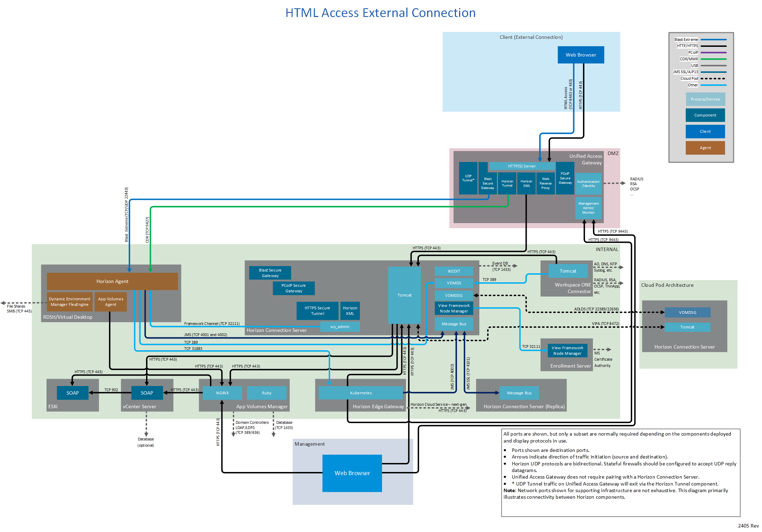This screenshot has width=762, height=532.
Task: Click the HTML Access External Connection title
Action: tap(380, 13)
